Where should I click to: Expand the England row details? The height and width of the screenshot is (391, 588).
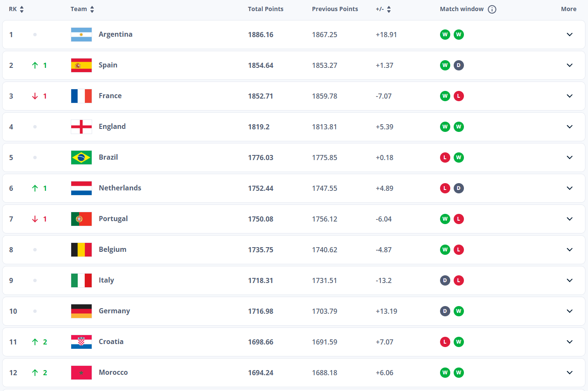coord(569,126)
